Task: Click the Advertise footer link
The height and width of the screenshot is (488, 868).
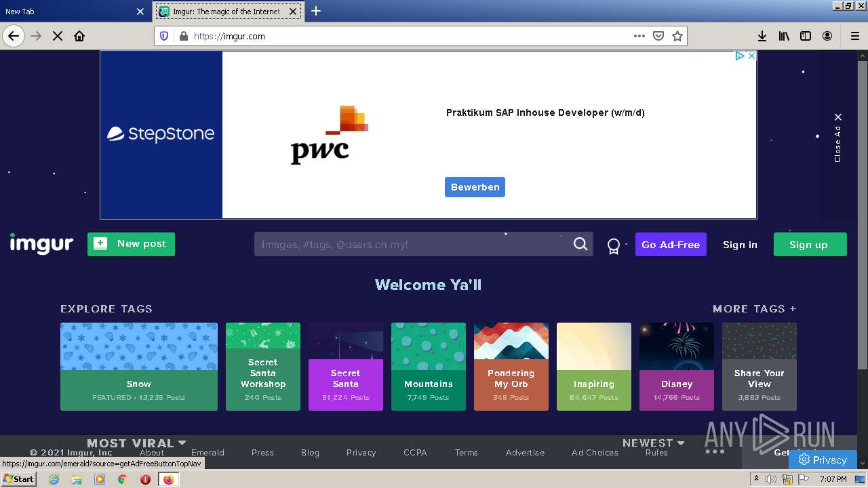Action: (x=525, y=452)
